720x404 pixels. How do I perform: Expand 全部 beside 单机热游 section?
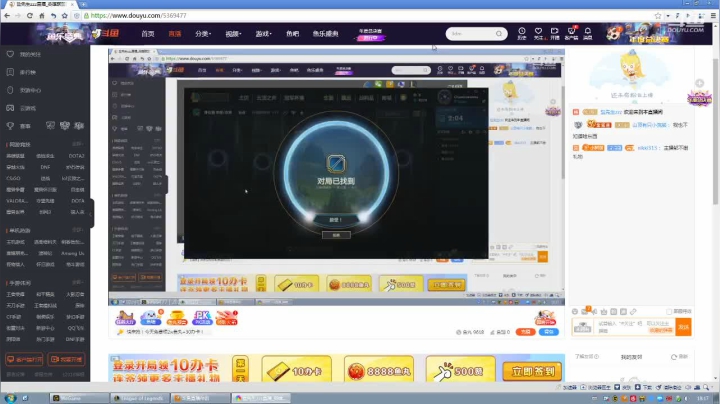pos(77,230)
